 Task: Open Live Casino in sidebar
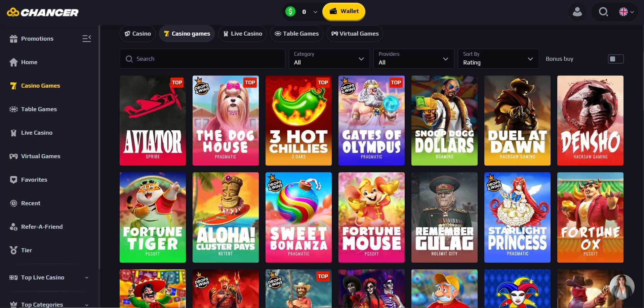pos(37,133)
